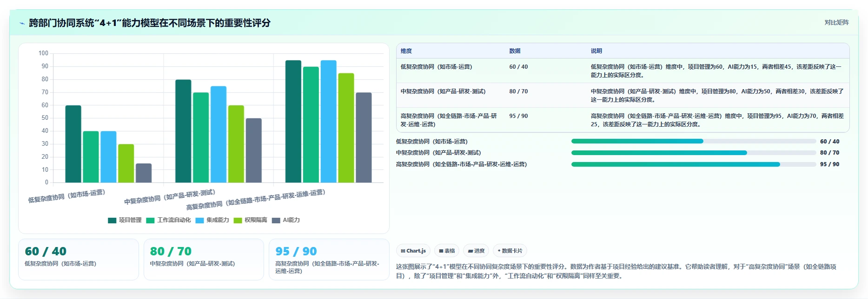
Task: Open the 60 / 40 stat card
Action: click(x=79, y=260)
